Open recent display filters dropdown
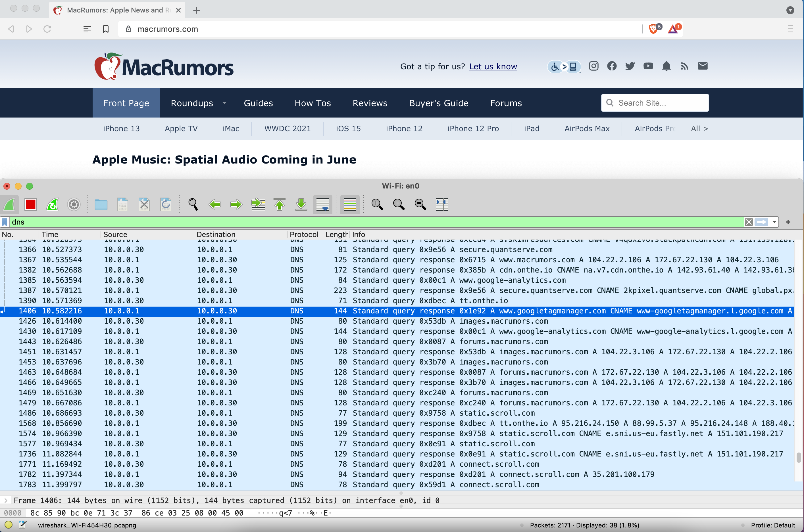This screenshot has width=804, height=532. point(774,222)
